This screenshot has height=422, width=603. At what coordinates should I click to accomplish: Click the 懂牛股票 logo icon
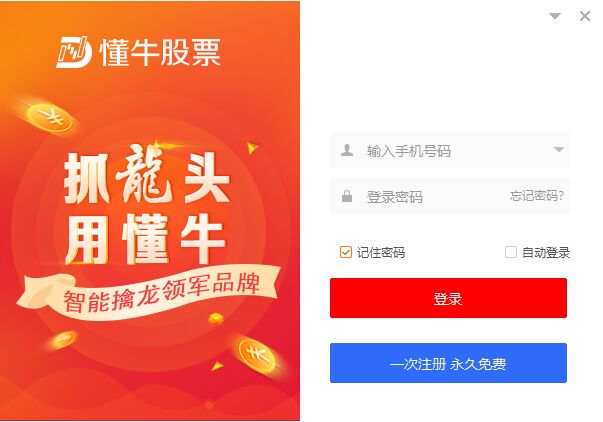(x=74, y=52)
